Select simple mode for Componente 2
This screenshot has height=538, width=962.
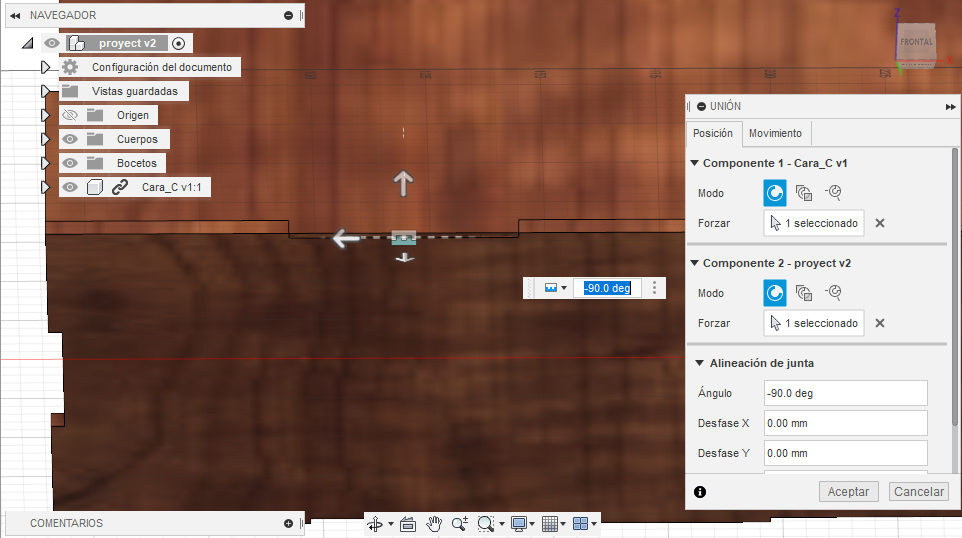pyautogui.click(x=775, y=293)
